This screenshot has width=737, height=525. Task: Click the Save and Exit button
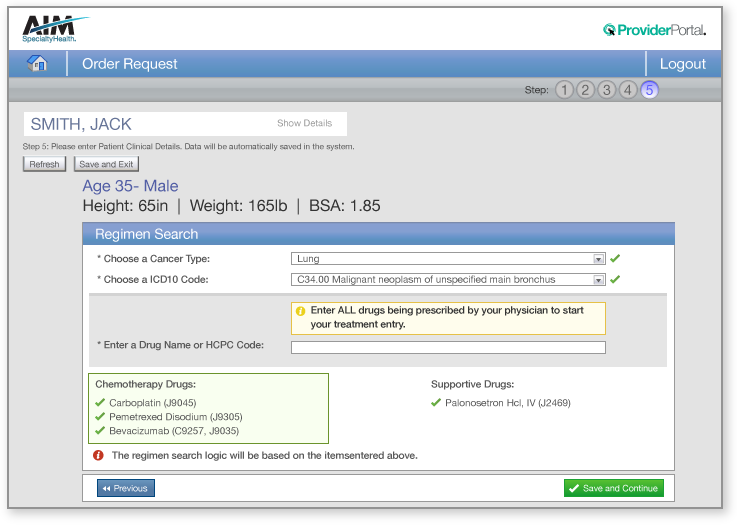pos(106,164)
